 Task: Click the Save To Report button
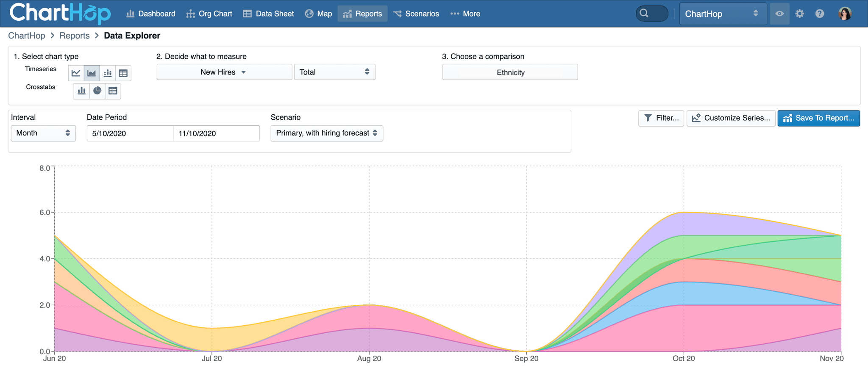(818, 118)
